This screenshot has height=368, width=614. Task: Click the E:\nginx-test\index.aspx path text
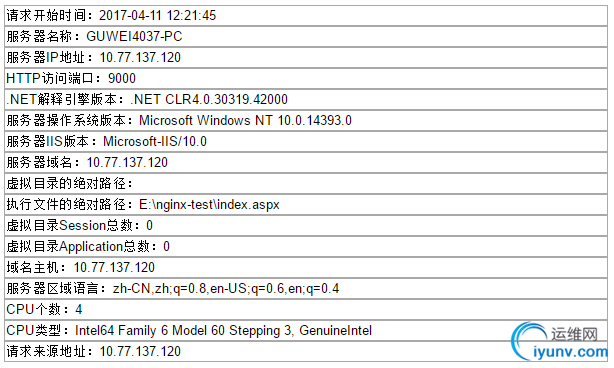pyautogui.click(x=209, y=205)
